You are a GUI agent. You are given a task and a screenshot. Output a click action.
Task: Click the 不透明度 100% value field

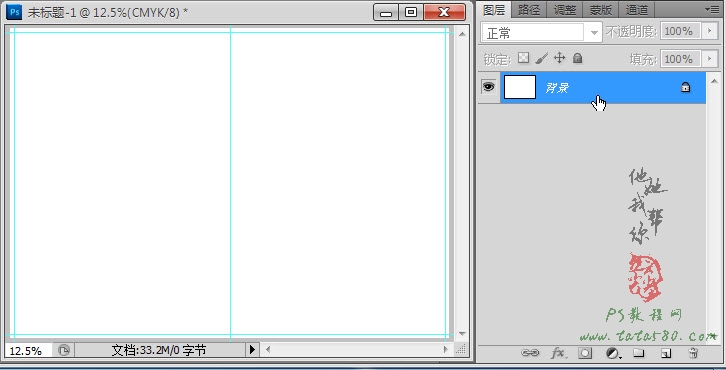[680, 31]
